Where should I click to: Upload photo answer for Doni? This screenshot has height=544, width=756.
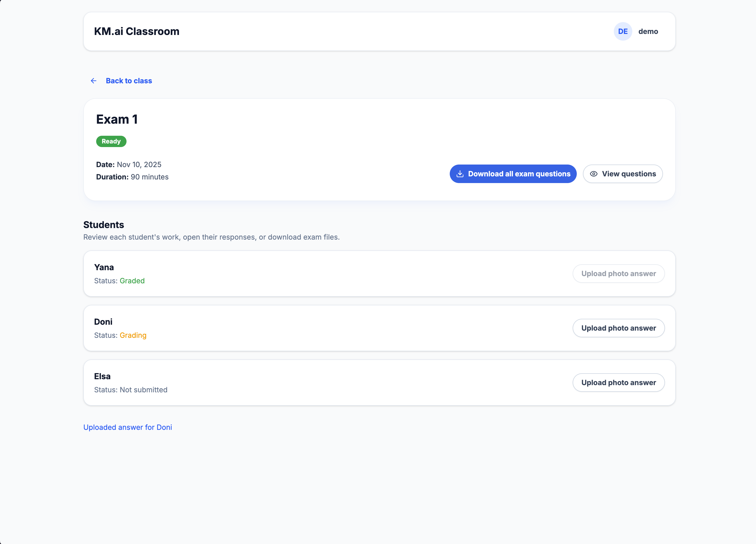click(x=618, y=328)
